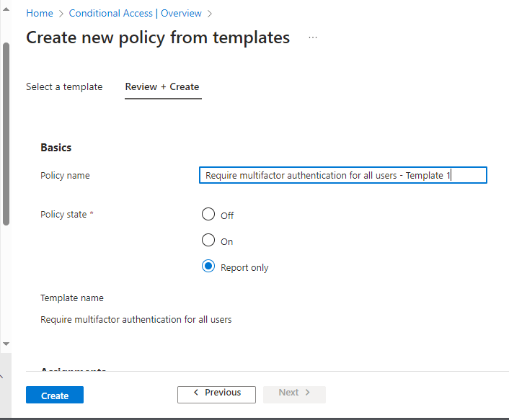Go to Home via breadcrumb link

tap(40, 14)
